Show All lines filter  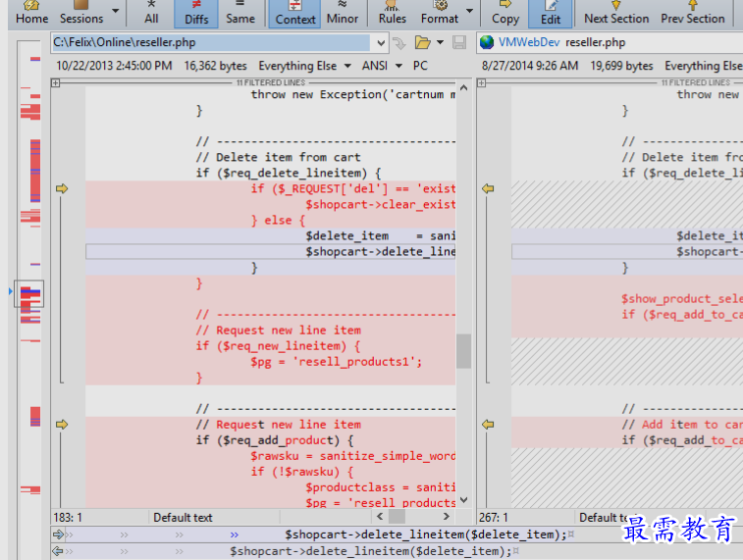coord(151,14)
